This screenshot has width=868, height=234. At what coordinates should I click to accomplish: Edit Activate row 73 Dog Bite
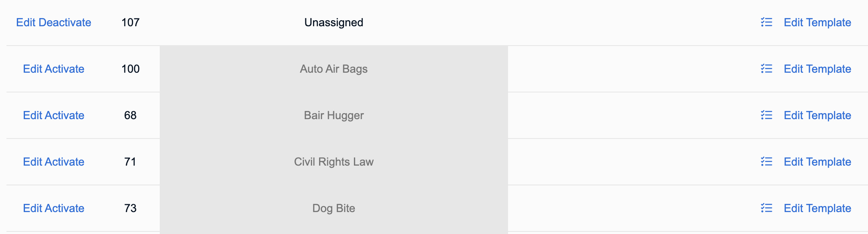point(53,208)
